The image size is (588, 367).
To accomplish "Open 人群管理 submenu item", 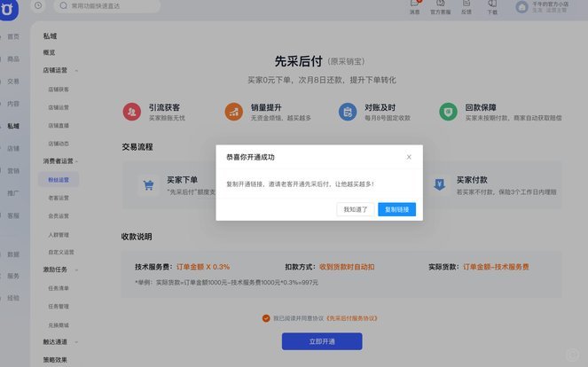I will tap(59, 235).
